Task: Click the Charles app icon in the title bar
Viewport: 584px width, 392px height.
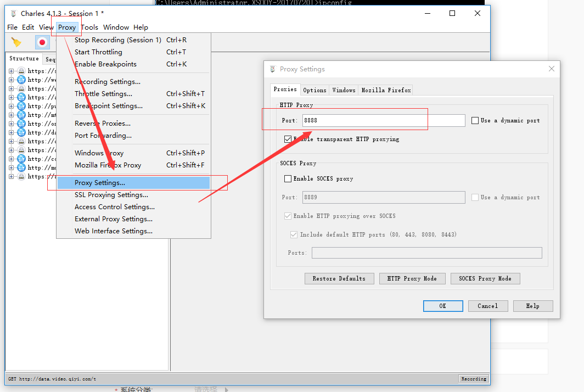Action: pyautogui.click(x=14, y=13)
